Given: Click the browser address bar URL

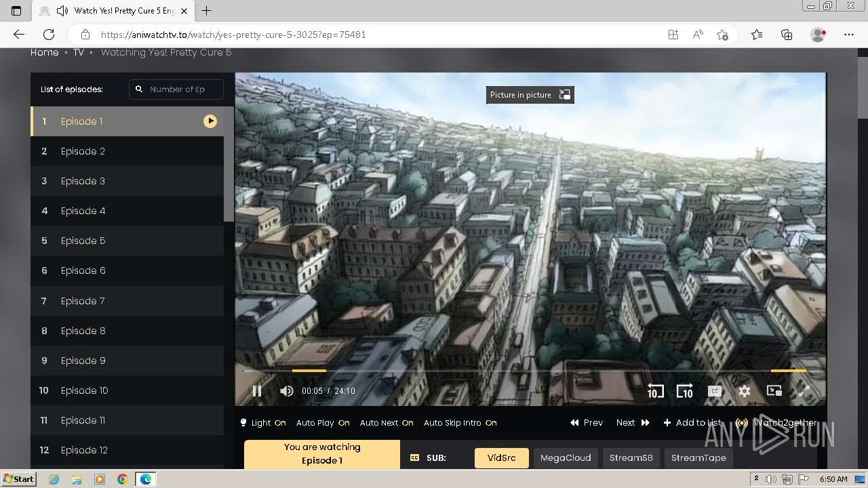Looking at the screenshot, I should coord(233,35).
